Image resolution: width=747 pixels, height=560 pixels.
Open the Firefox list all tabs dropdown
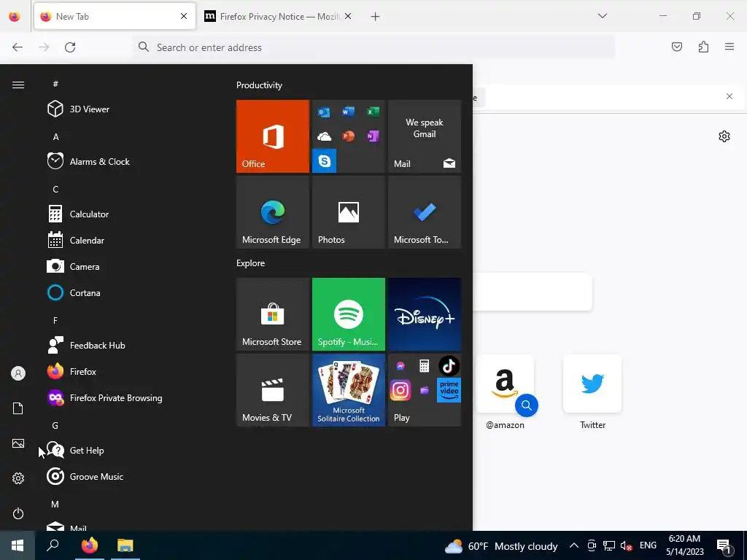tap(602, 16)
